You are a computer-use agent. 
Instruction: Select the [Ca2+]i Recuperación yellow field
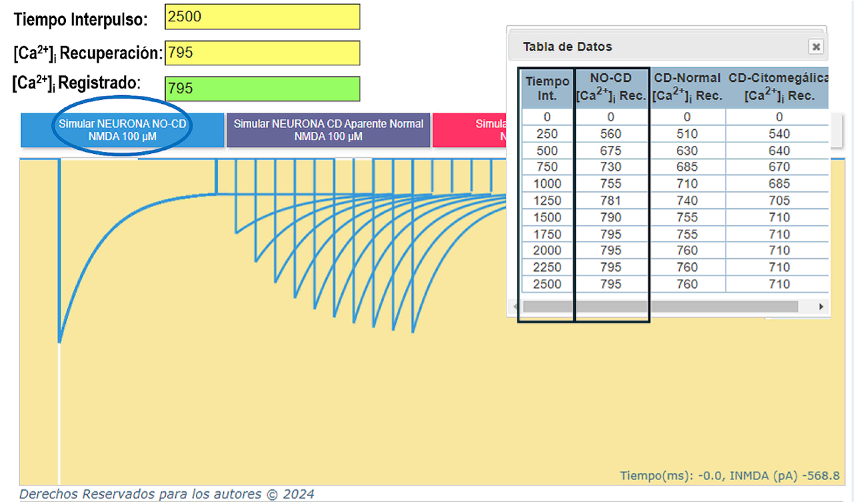(x=262, y=53)
